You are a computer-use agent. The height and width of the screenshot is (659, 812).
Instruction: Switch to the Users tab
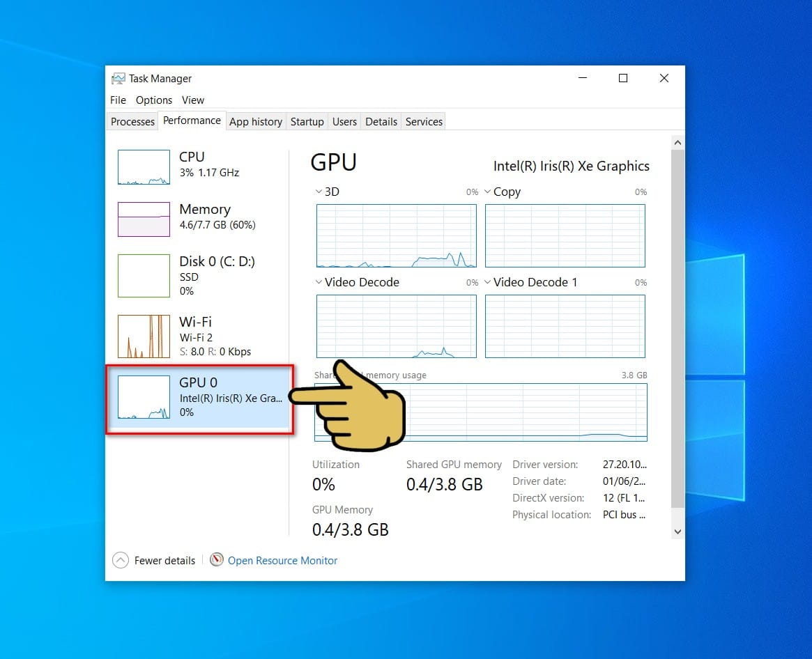tap(344, 122)
